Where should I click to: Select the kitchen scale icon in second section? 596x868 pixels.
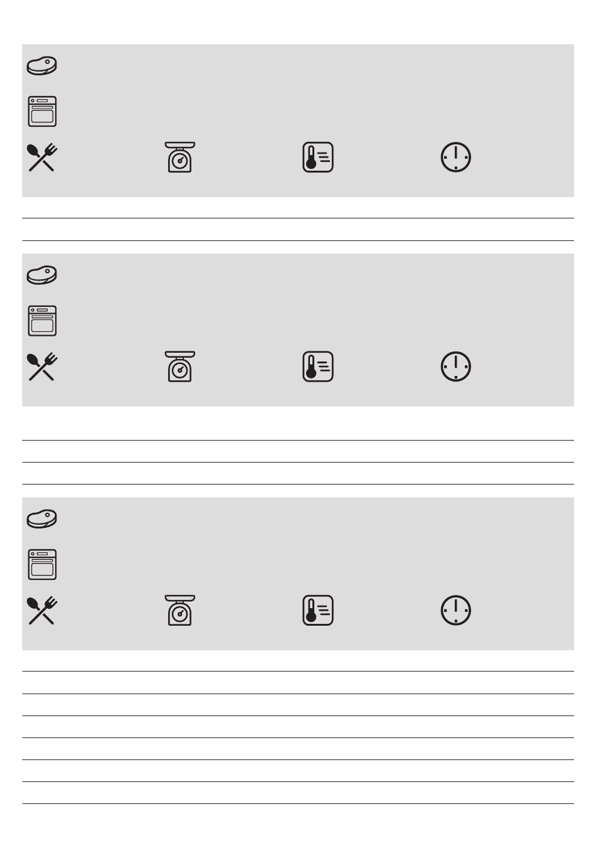point(180,367)
